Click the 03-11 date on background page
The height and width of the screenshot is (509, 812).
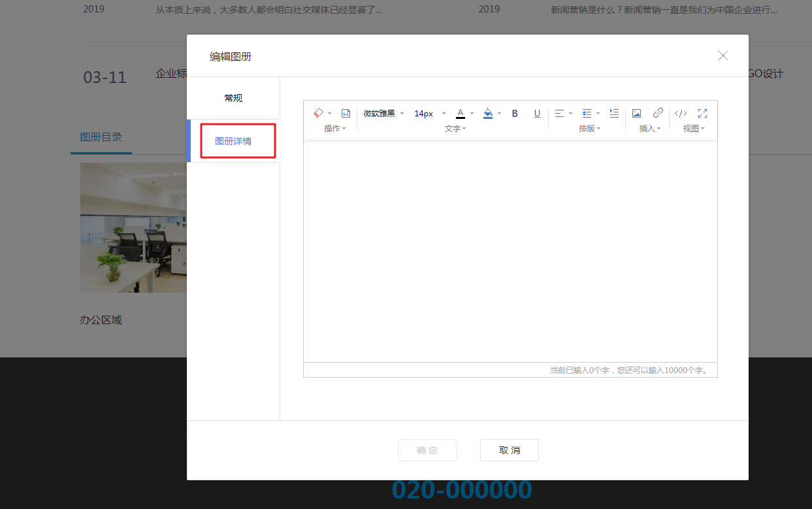pos(105,78)
